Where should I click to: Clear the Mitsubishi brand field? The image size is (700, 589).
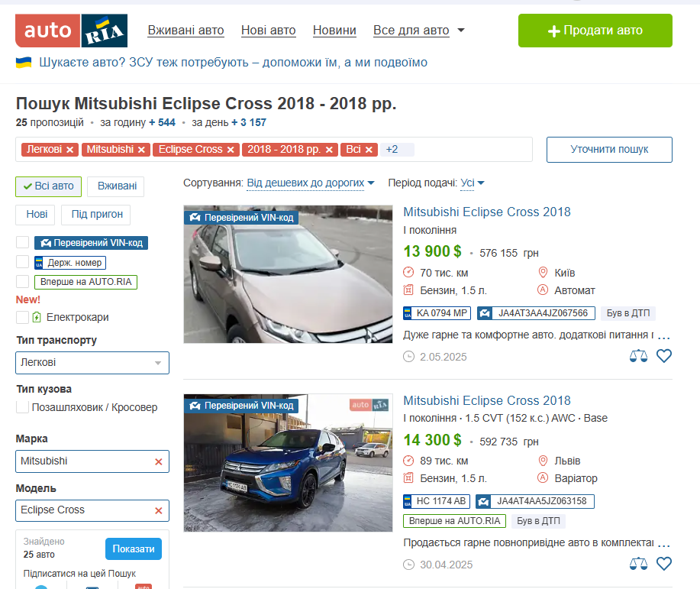159,461
